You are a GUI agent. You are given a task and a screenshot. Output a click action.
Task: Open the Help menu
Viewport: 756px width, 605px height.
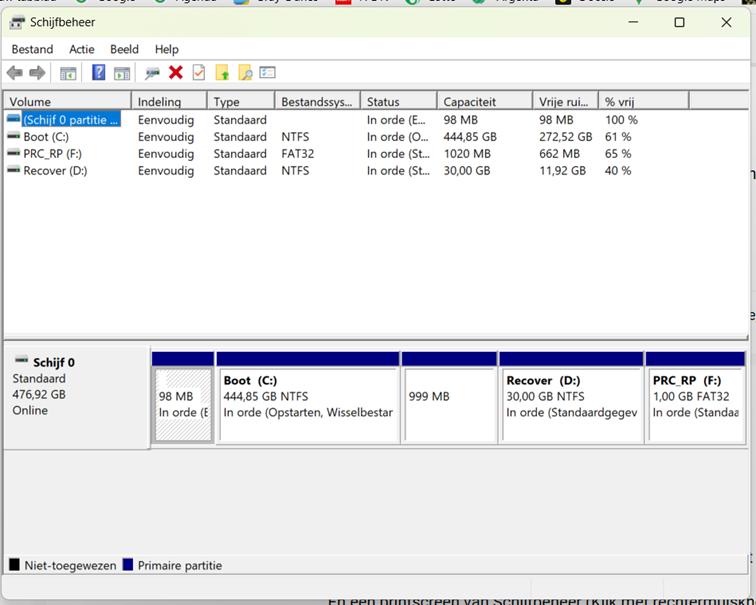[167, 49]
